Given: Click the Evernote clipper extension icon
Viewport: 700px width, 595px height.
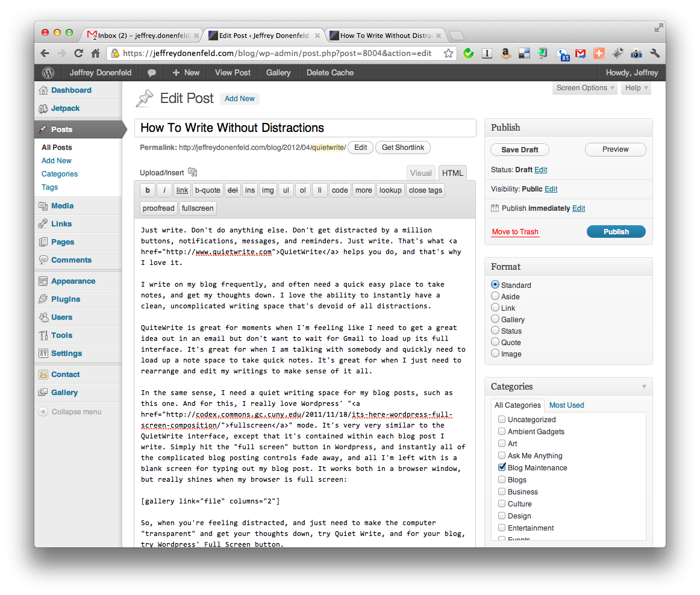Looking at the screenshot, I should pos(542,54).
